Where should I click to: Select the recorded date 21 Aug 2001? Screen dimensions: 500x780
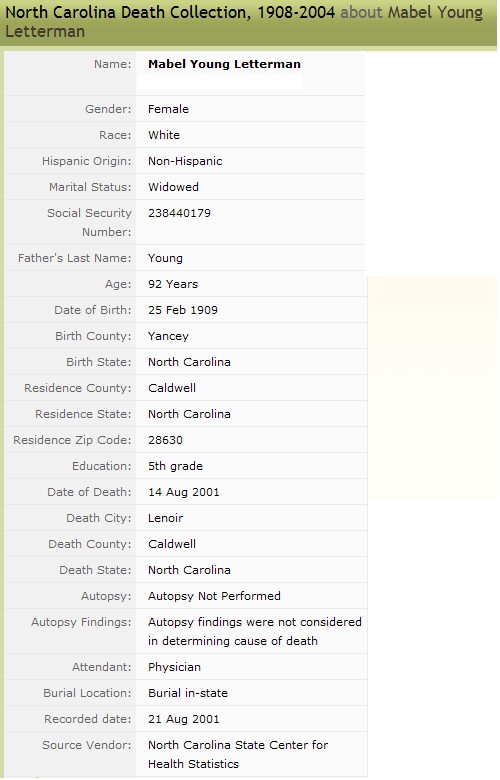click(x=184, y=719)
